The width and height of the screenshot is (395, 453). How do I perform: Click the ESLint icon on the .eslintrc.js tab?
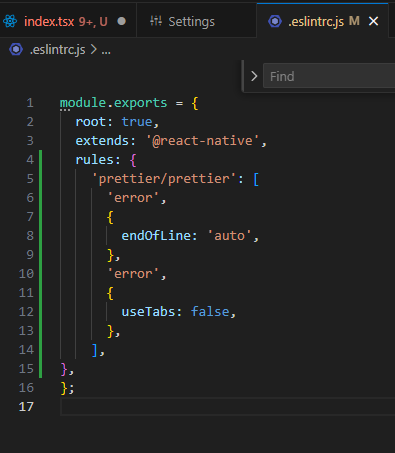[275, 21]
